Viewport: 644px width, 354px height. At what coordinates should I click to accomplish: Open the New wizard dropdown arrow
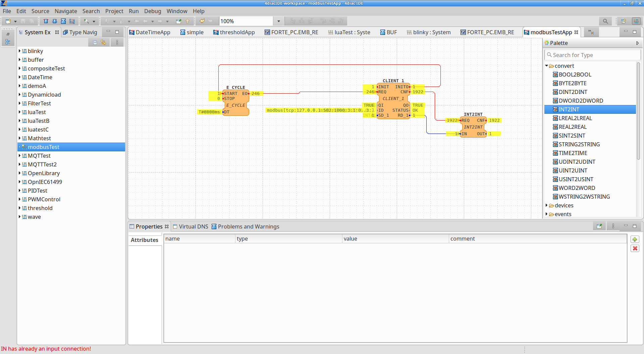pyautogui.click(x=15, y=21)
